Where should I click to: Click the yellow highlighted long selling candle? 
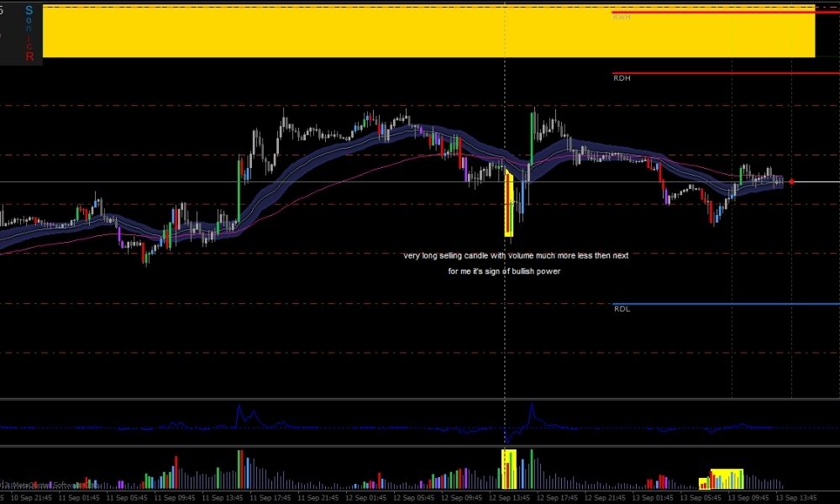[508, 203]
